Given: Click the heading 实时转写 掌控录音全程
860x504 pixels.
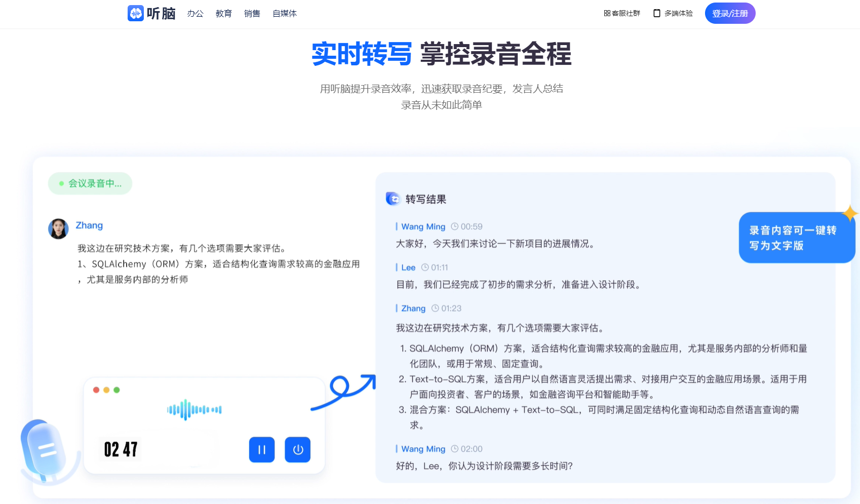Looking at the screenshot, I should 441,54.
